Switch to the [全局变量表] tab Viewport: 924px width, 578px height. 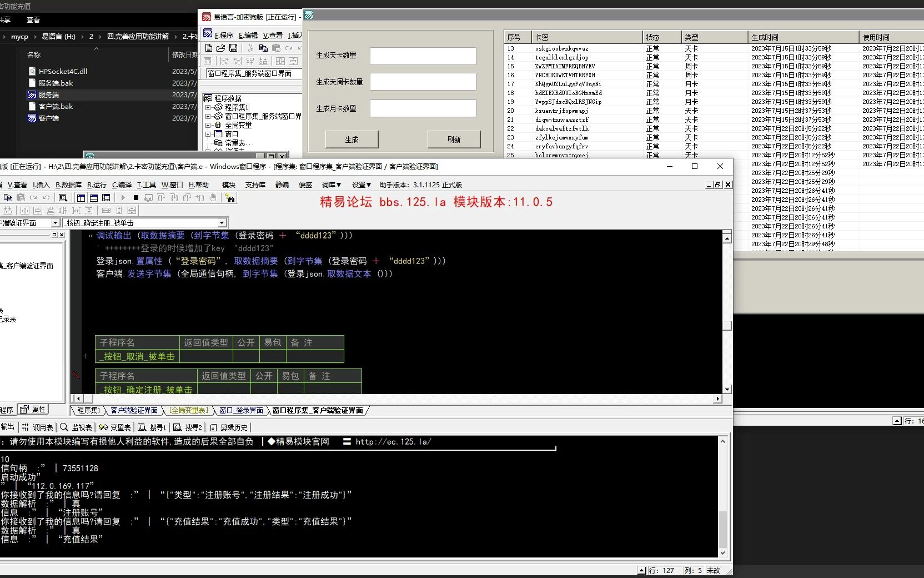[189, 410]
